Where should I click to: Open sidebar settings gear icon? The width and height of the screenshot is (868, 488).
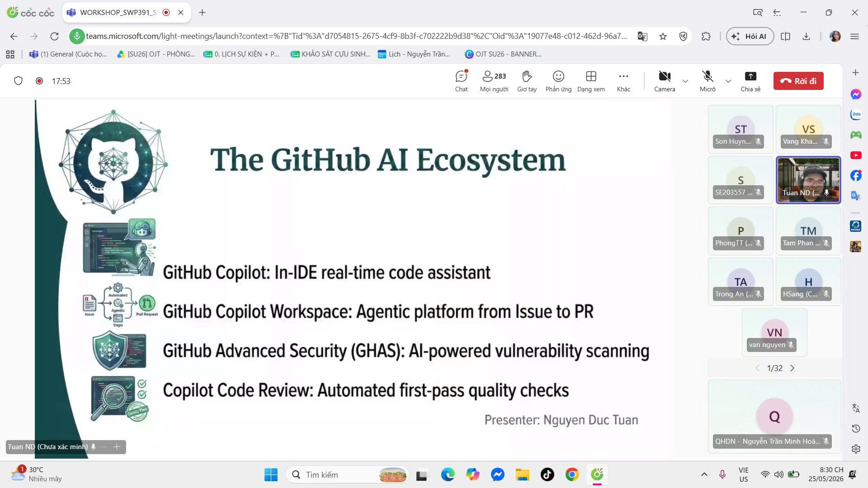click(x=855, y=449)
